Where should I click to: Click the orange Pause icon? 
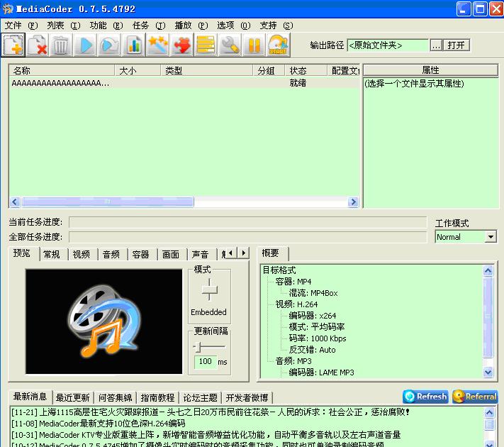click(254, 45)
